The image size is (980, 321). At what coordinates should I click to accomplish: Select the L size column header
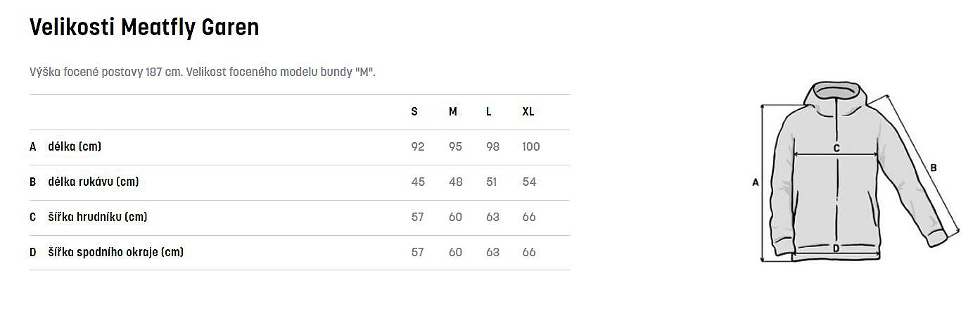(x=489, y=112)
